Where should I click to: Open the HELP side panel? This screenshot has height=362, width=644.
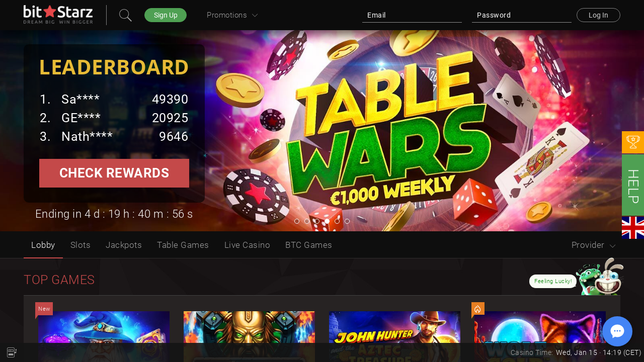tap(633, 185)
